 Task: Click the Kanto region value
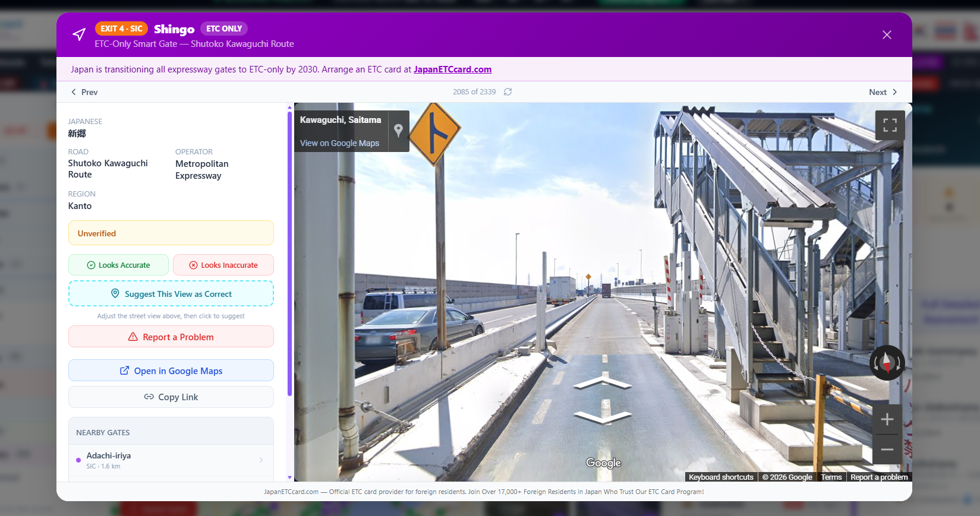tap(80, 206)
